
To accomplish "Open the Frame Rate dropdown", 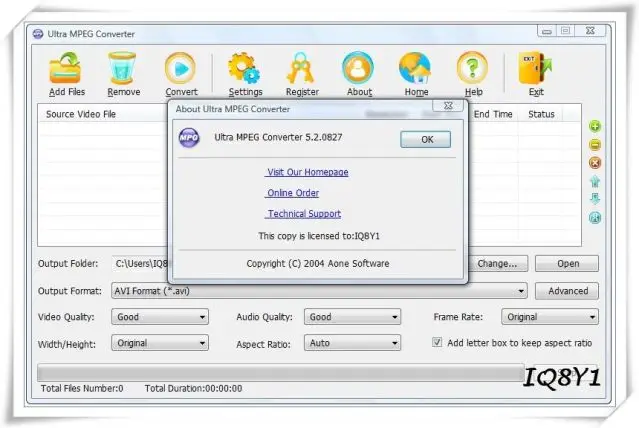I will [550, 317].
